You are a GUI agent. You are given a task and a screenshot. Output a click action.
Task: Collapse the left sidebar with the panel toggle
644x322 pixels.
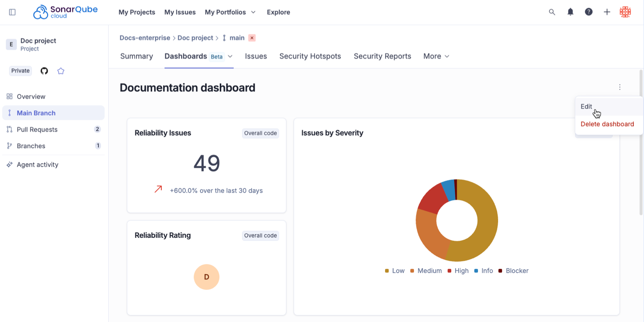click(12, 12)
